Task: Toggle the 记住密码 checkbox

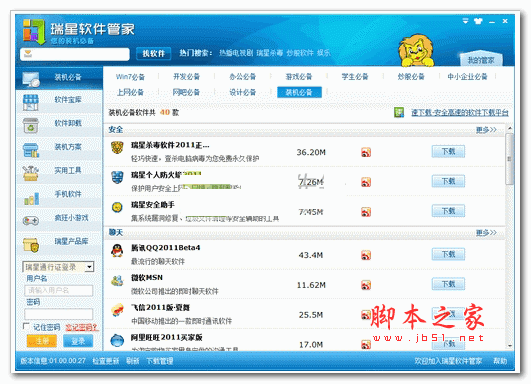Action: click(x=26, y=326)
